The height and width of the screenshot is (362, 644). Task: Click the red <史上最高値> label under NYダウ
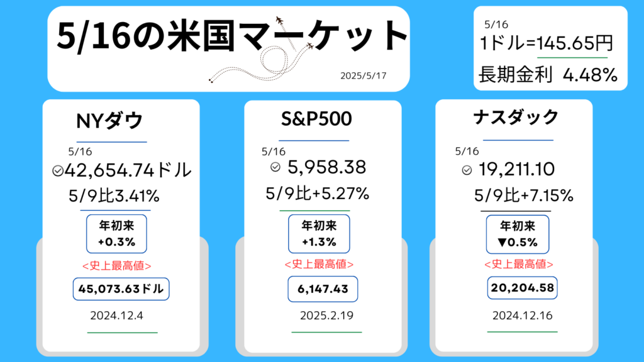tap(116, 266)
